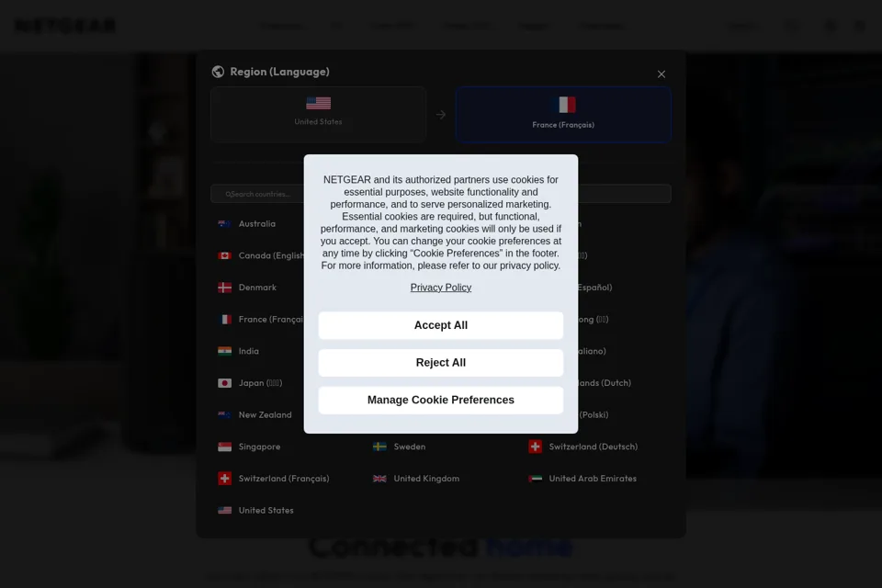
Task: Open the Privacy Policy link
Action: click(440, 288)
